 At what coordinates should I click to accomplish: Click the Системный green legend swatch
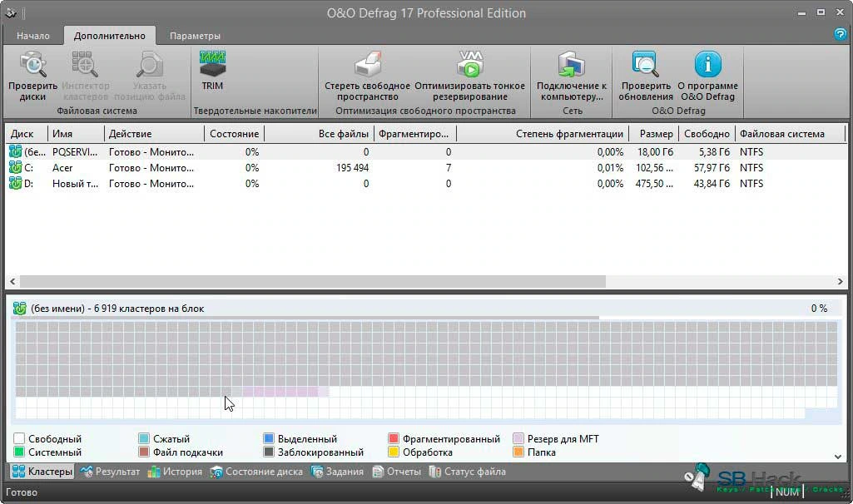pyautogui.click(x=19, y=452)
